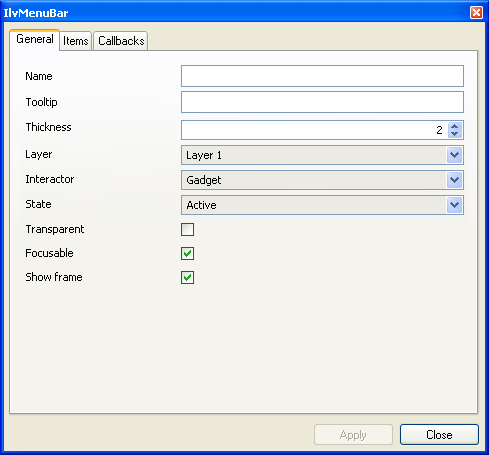Click the Layer 1 value in Layer box
Viewport: 489px width, 455px height.
tap(204, 155)
